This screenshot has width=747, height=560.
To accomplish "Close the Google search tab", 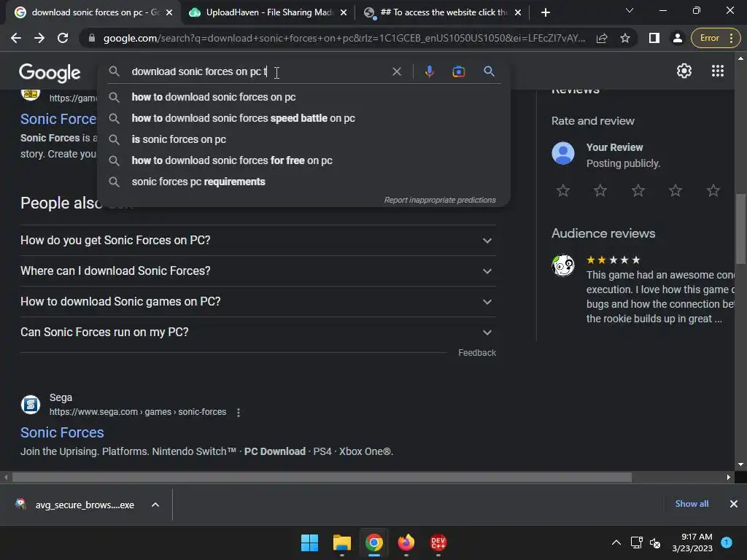I will (x=169, y=12).
